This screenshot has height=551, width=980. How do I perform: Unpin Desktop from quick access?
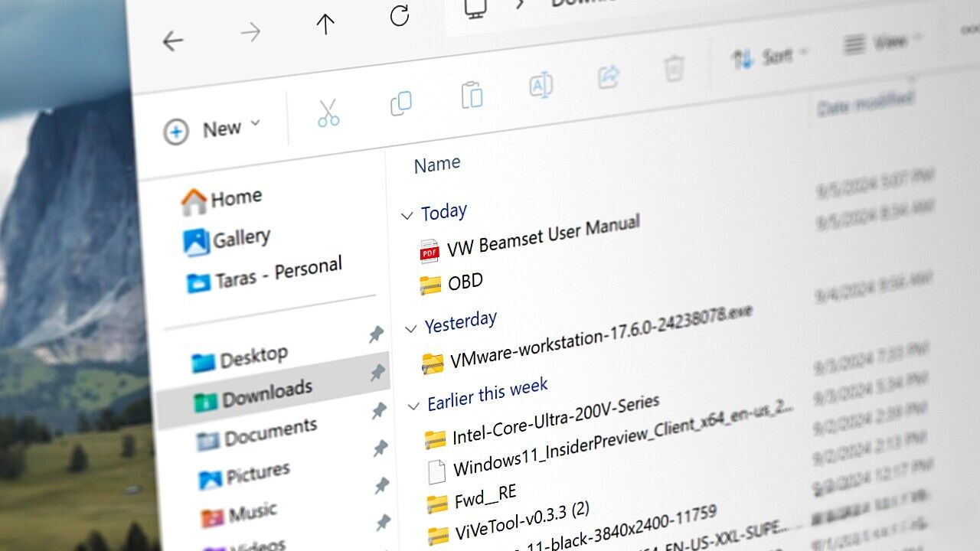(x=375, y=334)
